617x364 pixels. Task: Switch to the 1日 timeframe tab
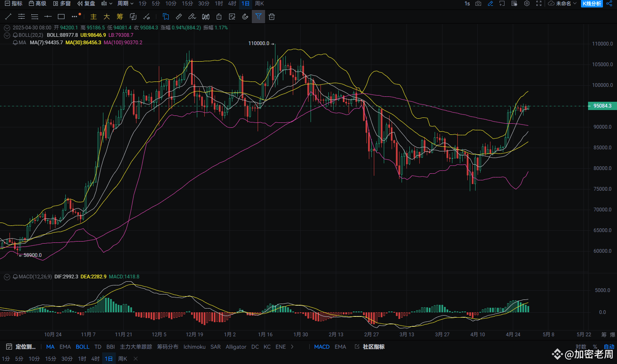pos(245,4)
